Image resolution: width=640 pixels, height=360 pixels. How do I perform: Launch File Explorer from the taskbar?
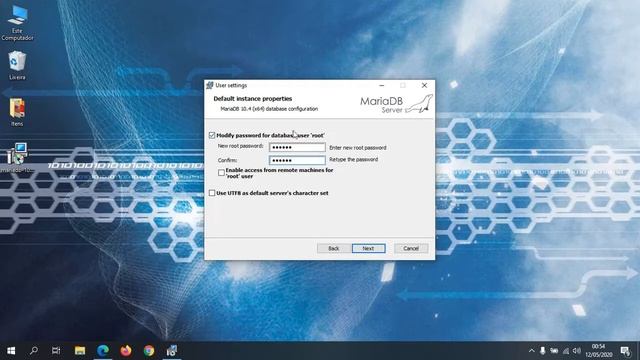pos(80,351)
